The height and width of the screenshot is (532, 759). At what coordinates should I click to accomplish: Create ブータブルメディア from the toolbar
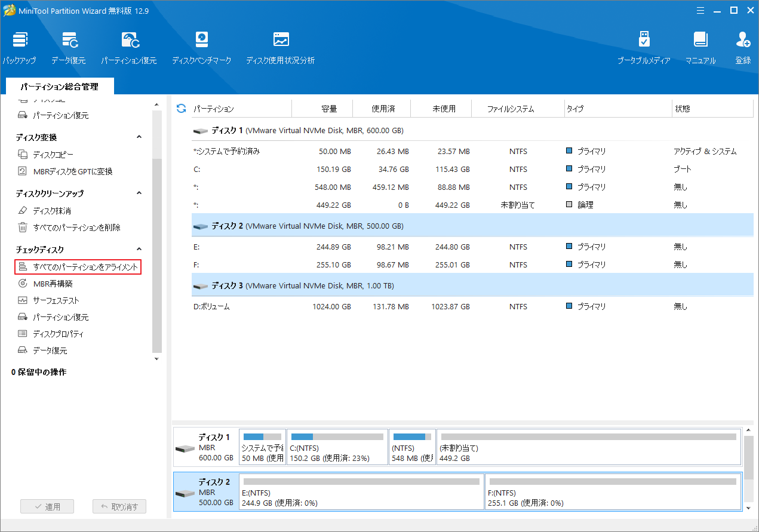644,48
